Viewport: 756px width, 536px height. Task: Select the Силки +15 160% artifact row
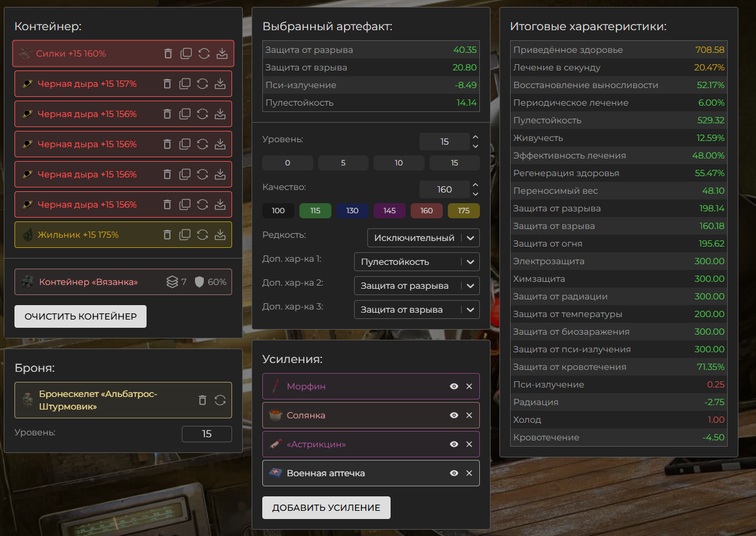pyautogui.click(x=82, y=53)
